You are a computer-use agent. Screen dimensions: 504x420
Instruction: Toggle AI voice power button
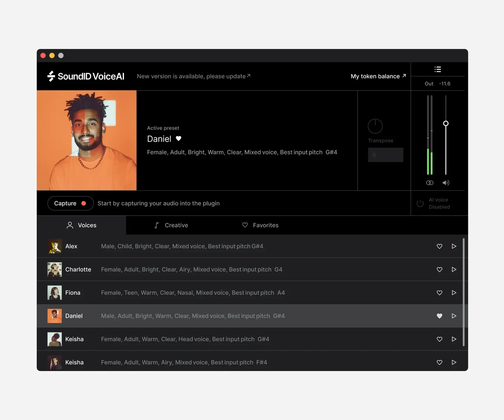[420, 203]
